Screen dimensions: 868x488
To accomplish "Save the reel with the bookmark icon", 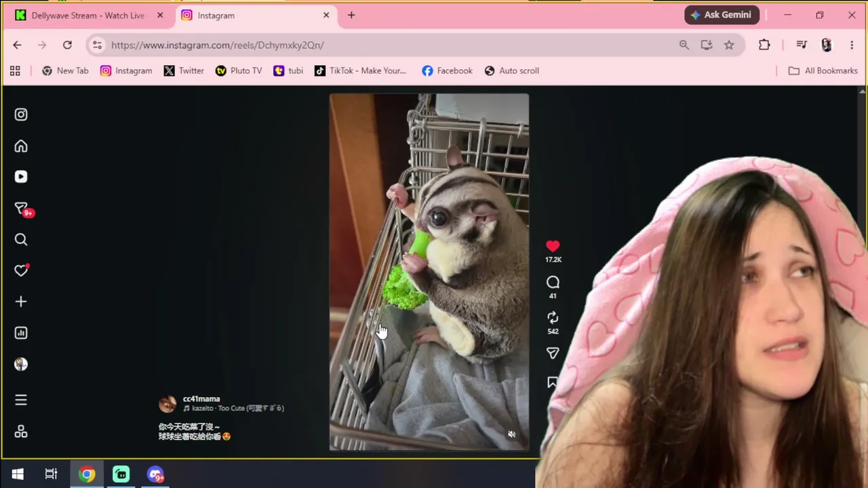I will [x=552, y=383].
